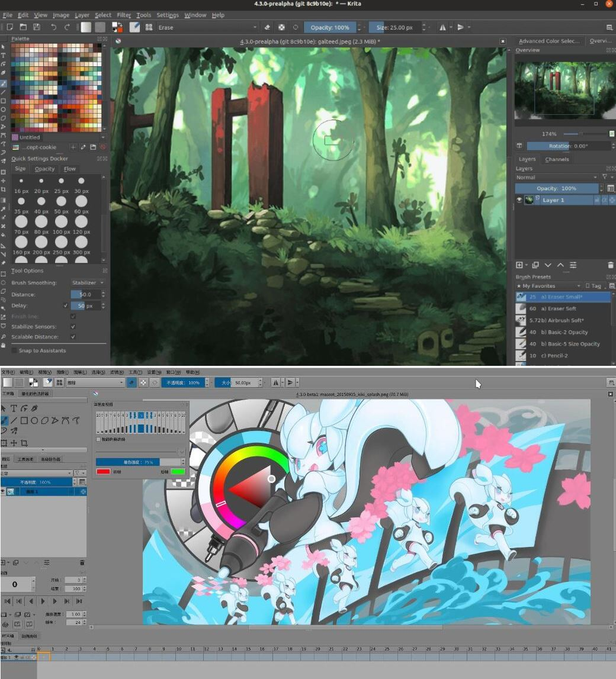Select the shape select arrow tool in top toolbox

coord(4,47)
